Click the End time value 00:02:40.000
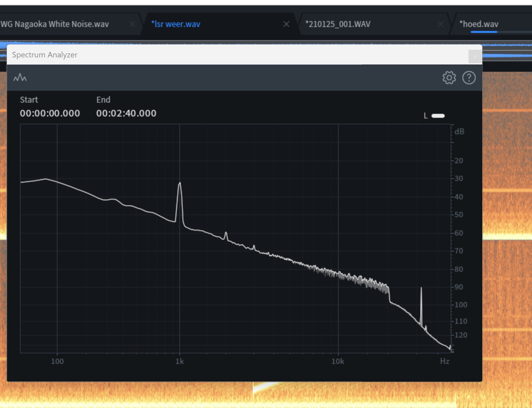The image size is (532, 408). (x=126, y=113)
